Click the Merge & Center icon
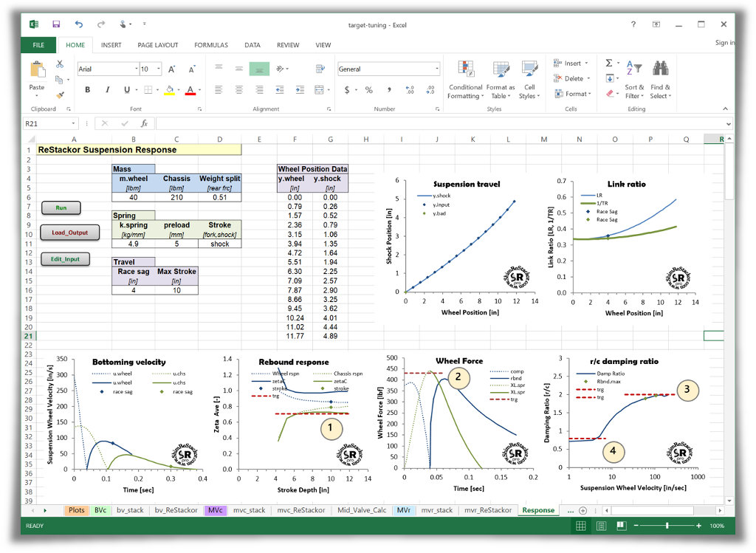756x553 pixels. point(319,89)
